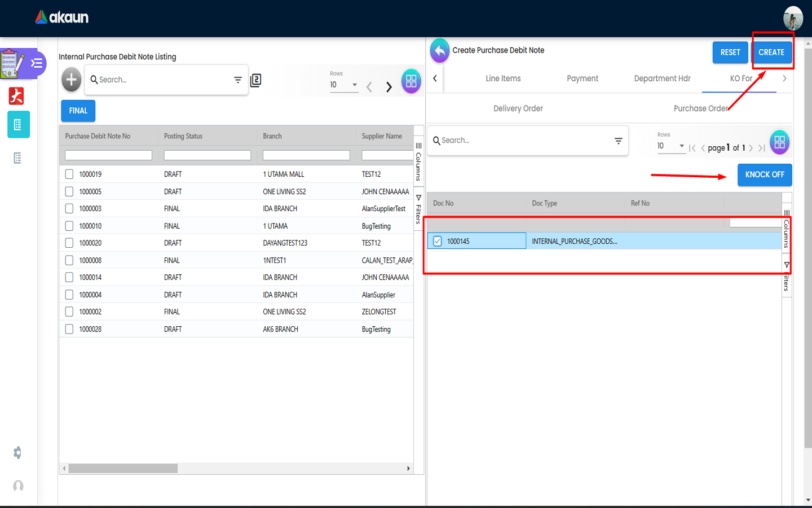Open the grid view icon in left listing
The width and height of the screenshot is (812, 508).
[x=411, y=81]
